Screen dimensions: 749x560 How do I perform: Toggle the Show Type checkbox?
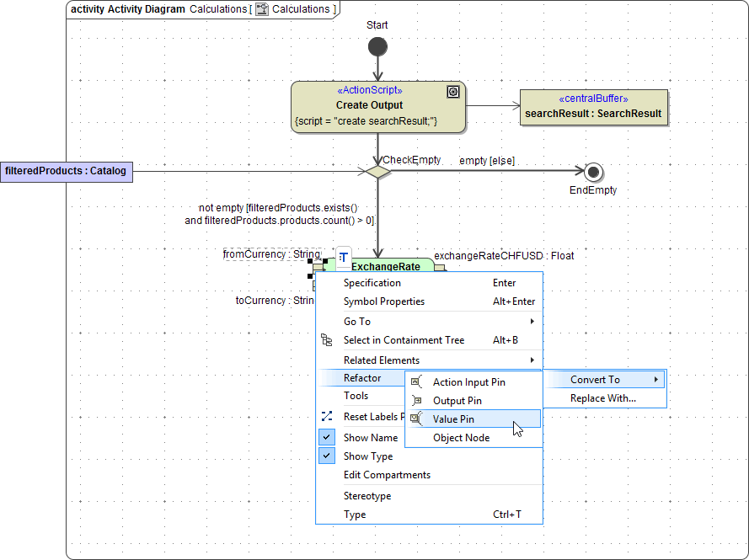pyautogui.click(x=327, y=456)
